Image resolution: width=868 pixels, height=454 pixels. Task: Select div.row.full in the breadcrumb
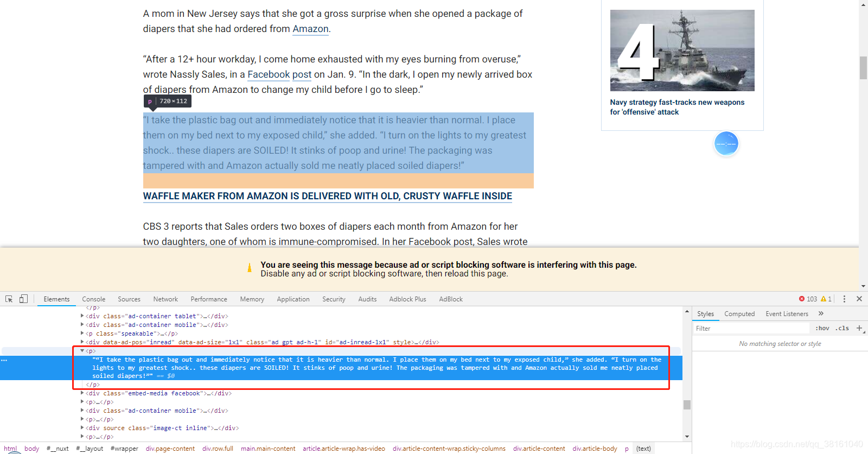pos(218,449)
